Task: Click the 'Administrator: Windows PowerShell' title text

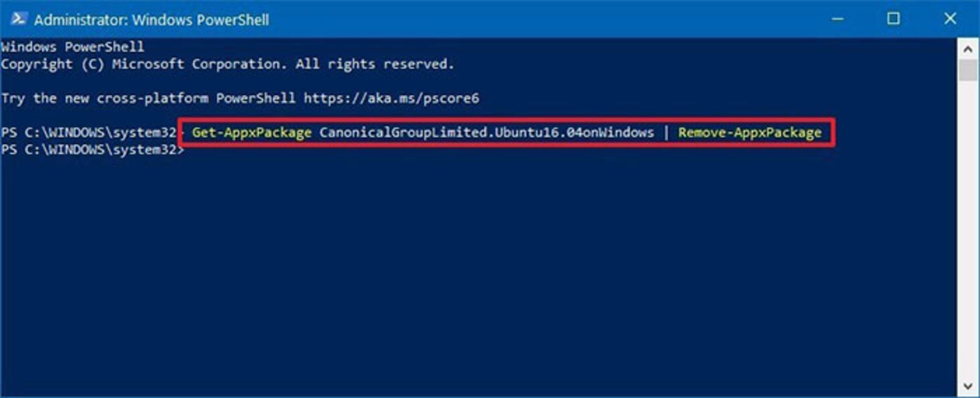Action: (152, 20)
